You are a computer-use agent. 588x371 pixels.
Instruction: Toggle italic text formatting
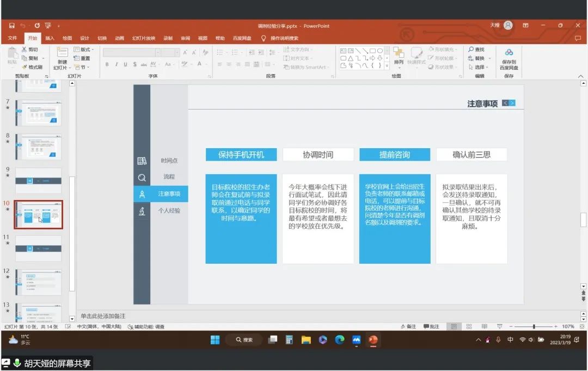[116, 64]
